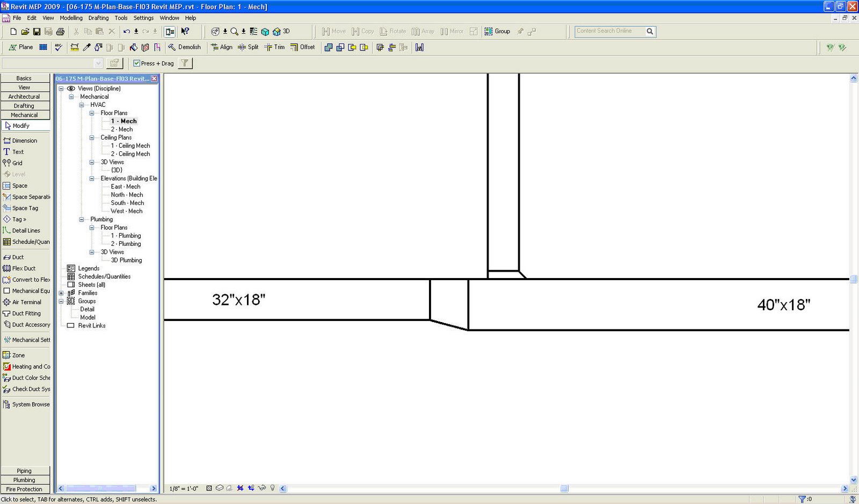Toggle Reveal Hidden Elements lightbulb
The height and width of the screenshot is (504, 859).
(273, 488)
